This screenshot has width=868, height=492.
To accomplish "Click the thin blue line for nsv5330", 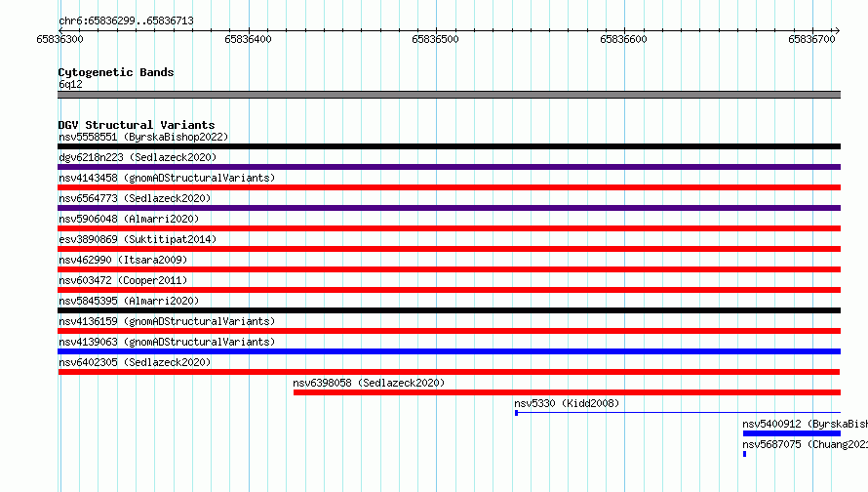I will click(678, 413).
